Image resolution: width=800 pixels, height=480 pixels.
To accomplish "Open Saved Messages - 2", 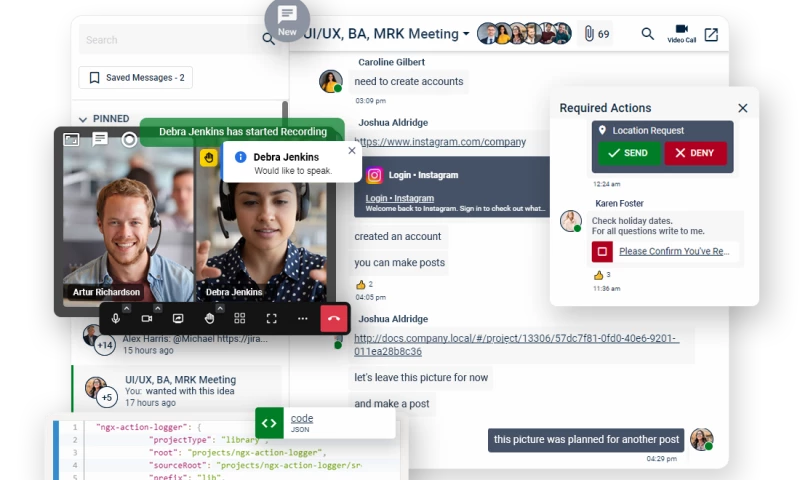I will pyautogui.click(x=136, y=78).
